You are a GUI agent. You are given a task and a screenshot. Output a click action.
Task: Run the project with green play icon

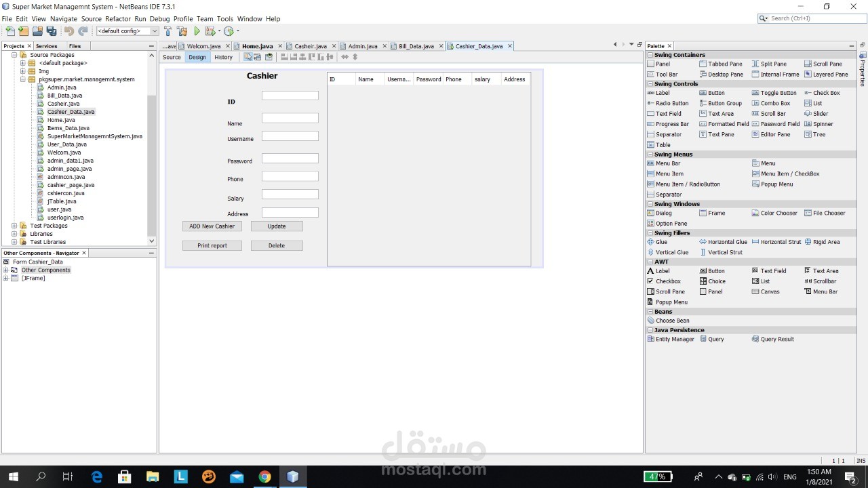pyautogui.click(x=197, y=31)
